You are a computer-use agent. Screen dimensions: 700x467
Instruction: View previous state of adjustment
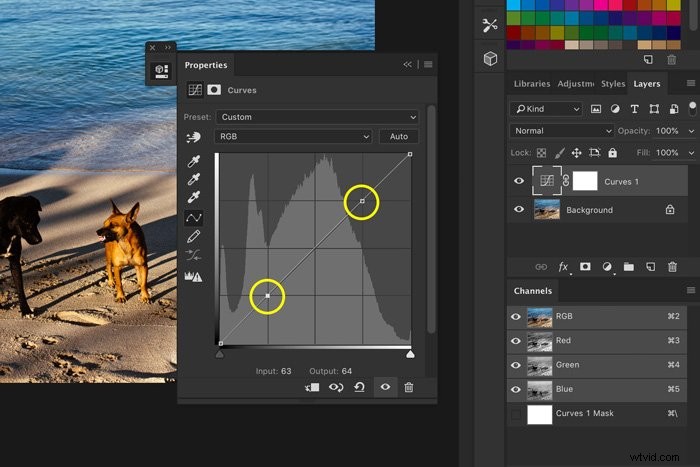pos(336,388)
